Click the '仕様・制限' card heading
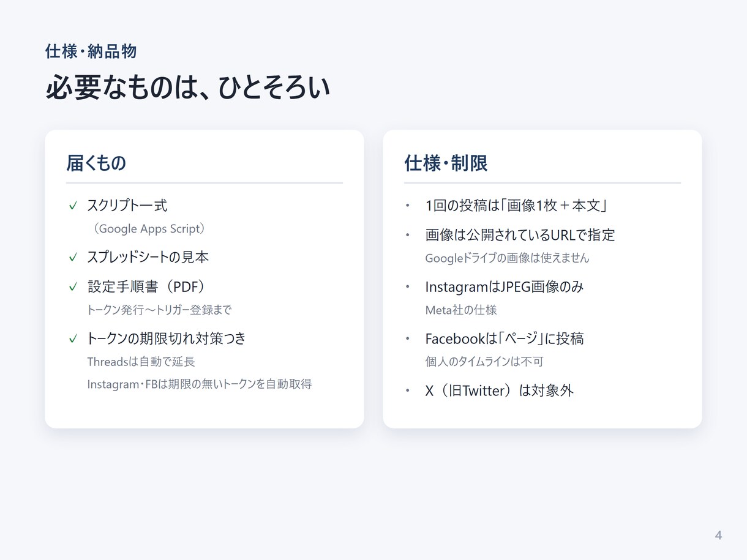Screen dimensions: 747x560 (446, 163)
